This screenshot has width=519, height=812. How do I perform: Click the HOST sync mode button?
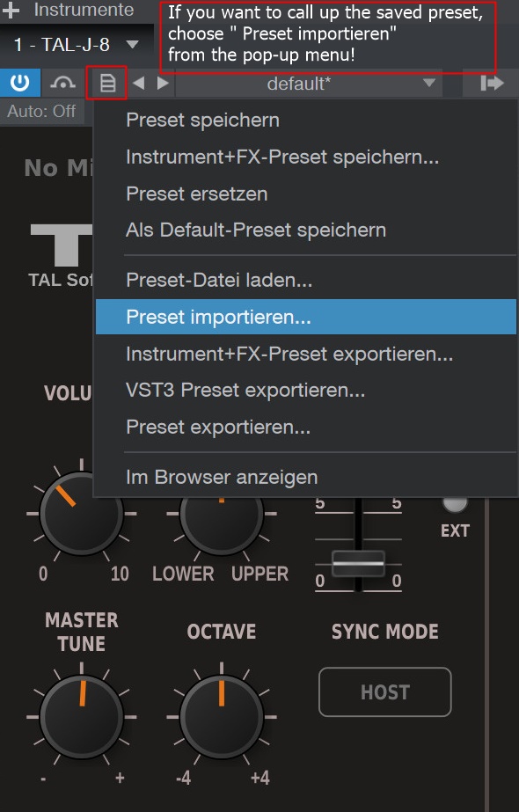click(384, 691)
